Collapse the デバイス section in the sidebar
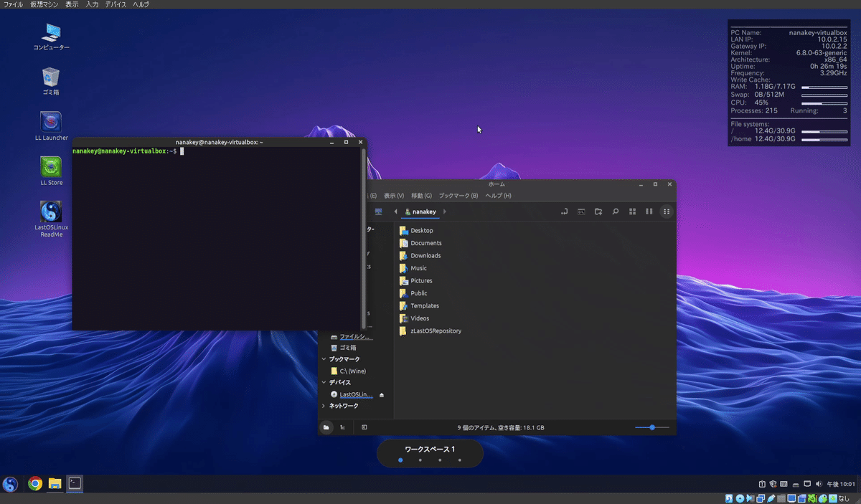 pyautogui.click(x=324, y=382)
